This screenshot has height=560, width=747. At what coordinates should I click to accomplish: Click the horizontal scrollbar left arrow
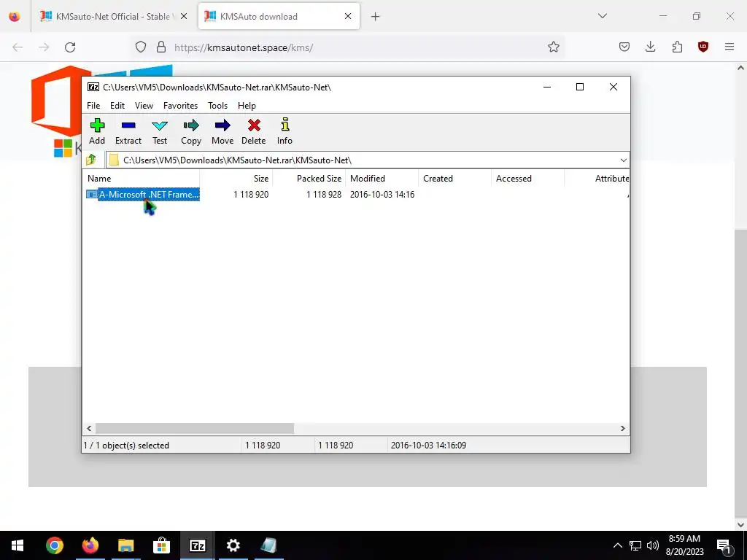(89, 429)
